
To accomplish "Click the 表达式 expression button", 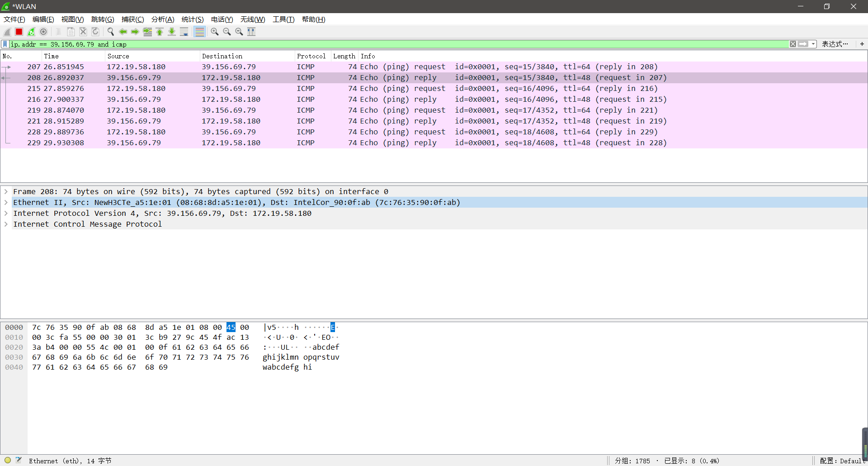I will (835, 44).
